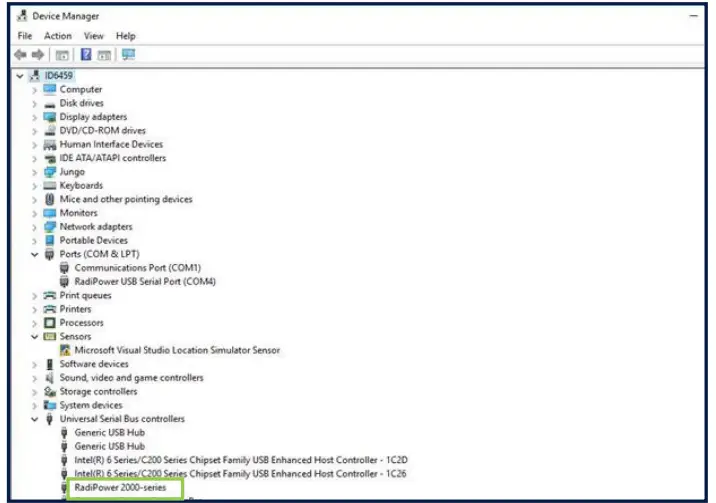Open the File menu
The width and height of the screenshot is (716, 503).
click(25, 36)
